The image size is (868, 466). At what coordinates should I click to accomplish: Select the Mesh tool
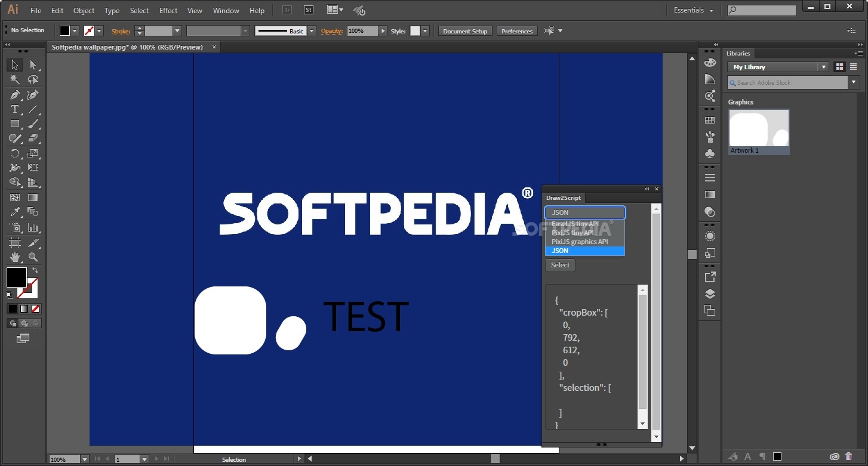[15, 197]
